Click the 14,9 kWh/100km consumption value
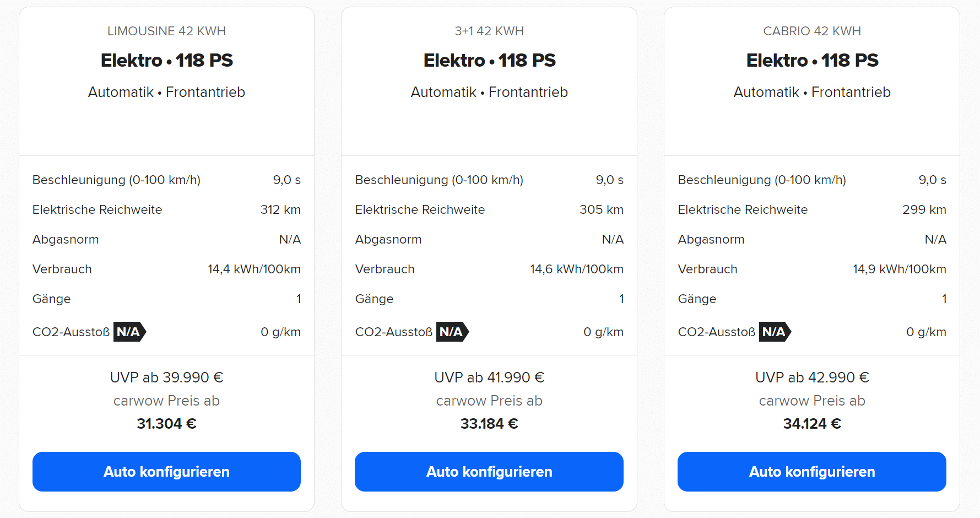980x518 pixels. click(x=900, y=269)
